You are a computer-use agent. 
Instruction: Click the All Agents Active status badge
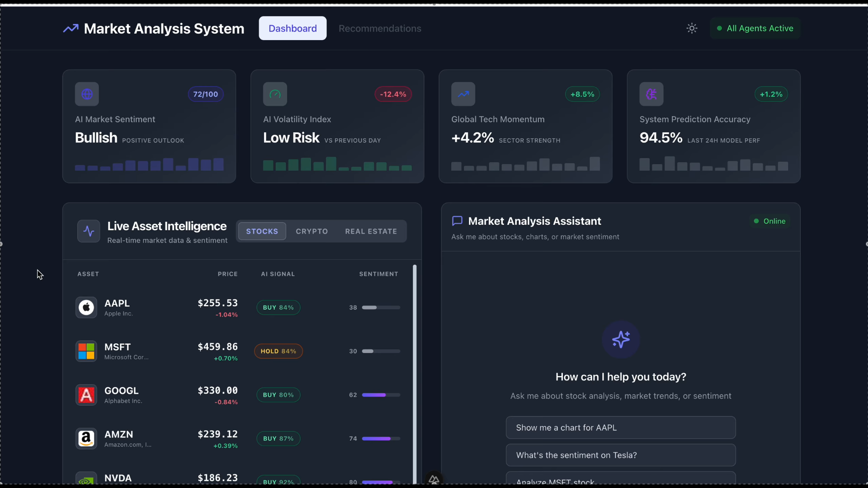[755, 28]
